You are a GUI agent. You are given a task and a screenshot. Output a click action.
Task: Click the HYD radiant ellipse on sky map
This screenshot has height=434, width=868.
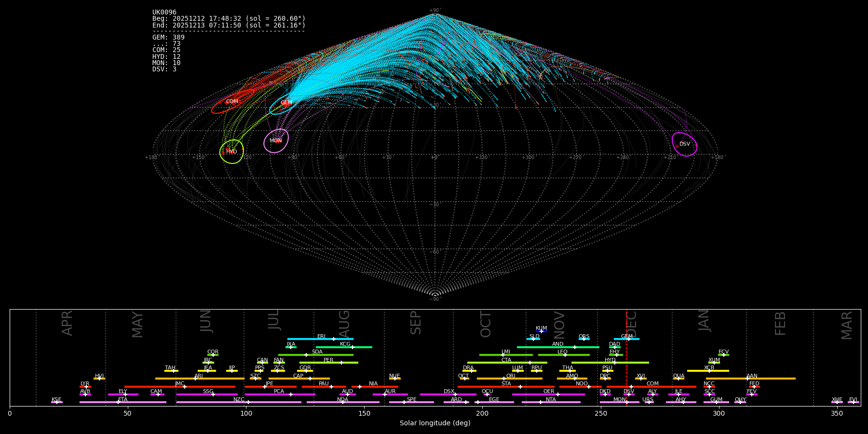click(x=231, y=151)
